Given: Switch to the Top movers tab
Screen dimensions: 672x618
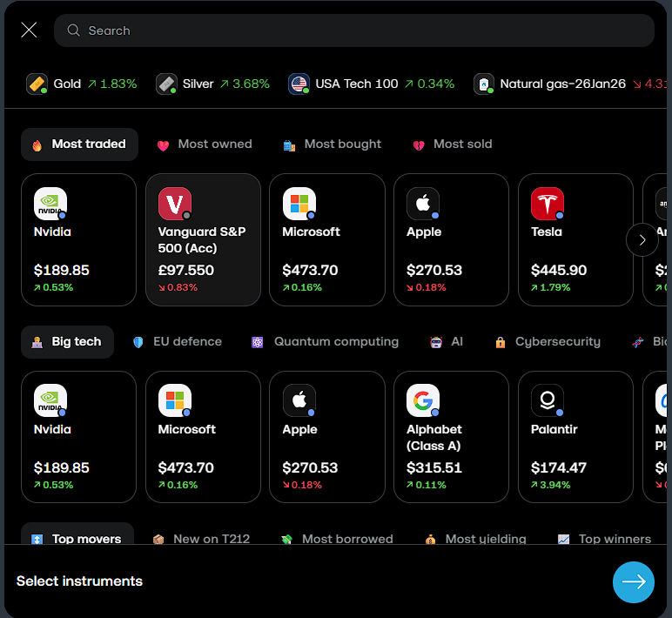Looking at the screenshot, I should [77, 534].
